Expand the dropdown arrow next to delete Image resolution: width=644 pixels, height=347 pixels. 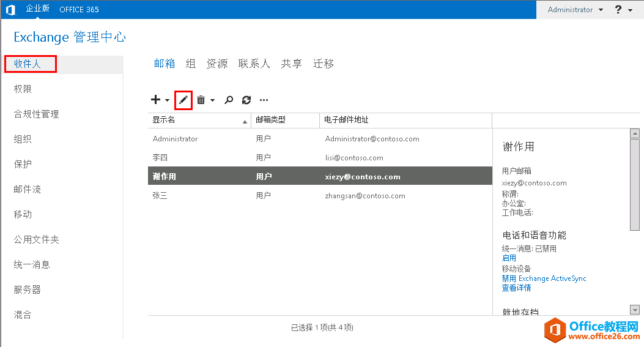click(x=212, y=100)
